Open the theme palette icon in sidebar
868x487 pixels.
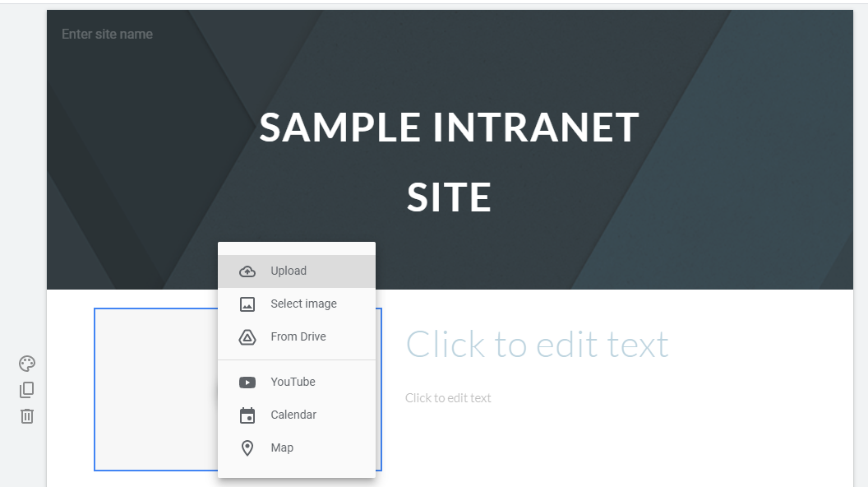point(26,363)
